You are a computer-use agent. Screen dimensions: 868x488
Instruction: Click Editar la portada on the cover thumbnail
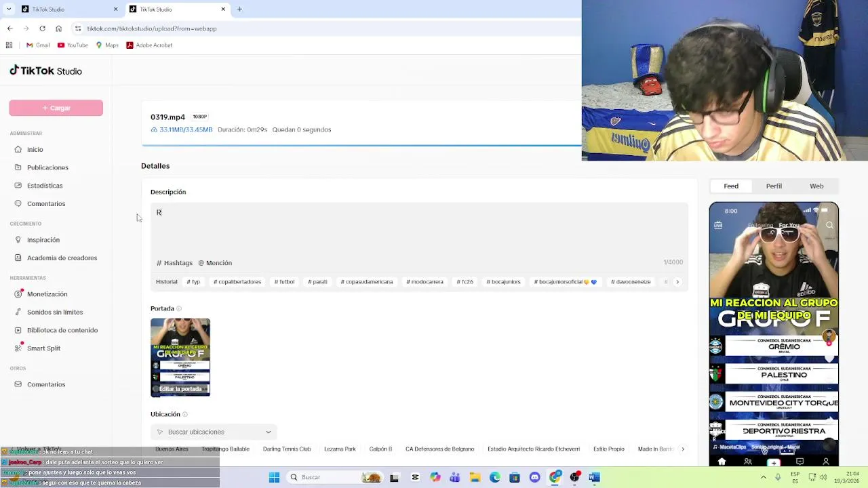click(x=180, y=389)
